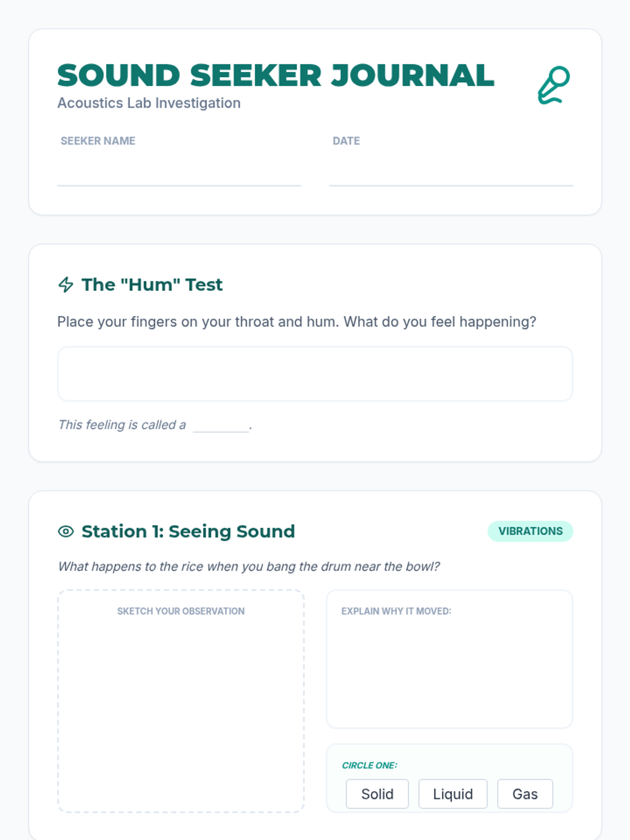Click the VIBRATIONS badge
The height and width of the screenshot is (840, 630).
530,531
